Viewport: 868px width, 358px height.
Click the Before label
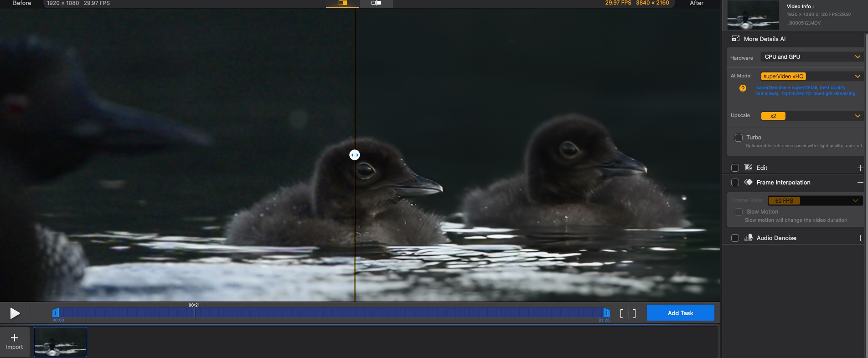coord(22,3)
